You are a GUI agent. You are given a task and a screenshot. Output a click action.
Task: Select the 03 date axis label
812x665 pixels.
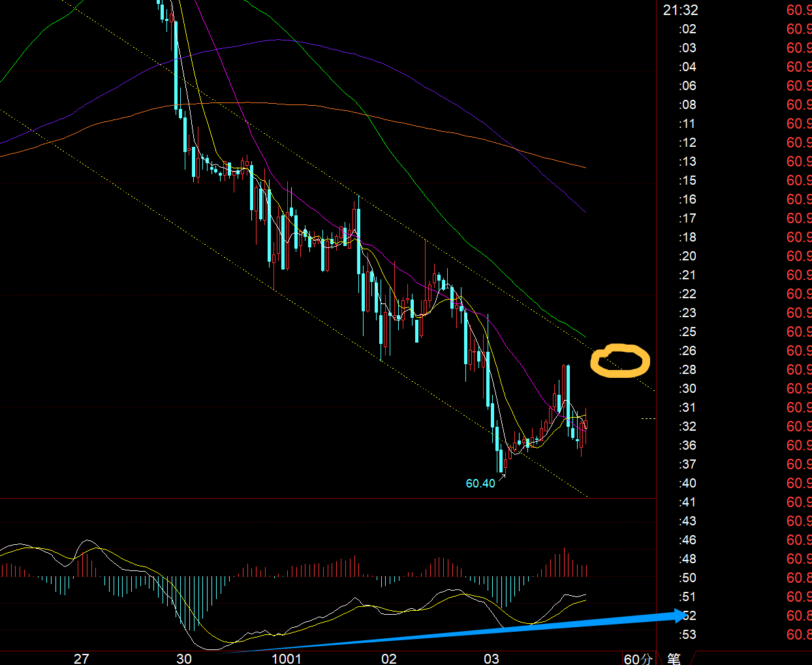(492, 658)
